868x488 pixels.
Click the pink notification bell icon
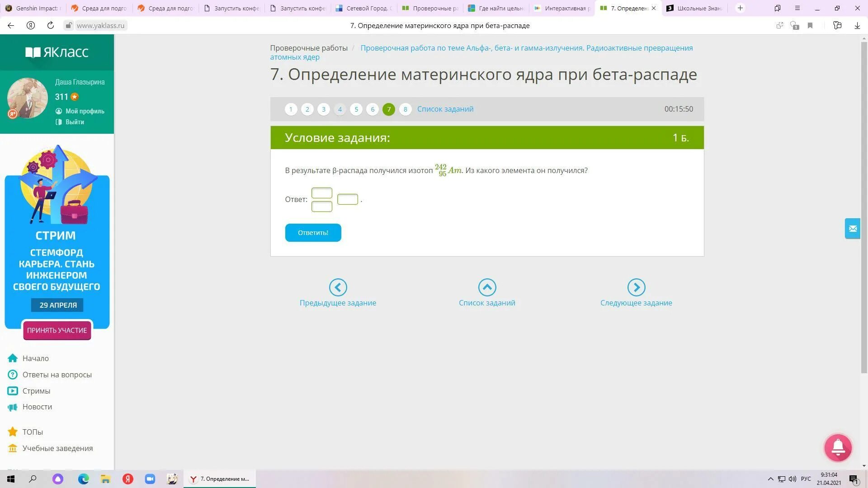(x=838, y=448)
